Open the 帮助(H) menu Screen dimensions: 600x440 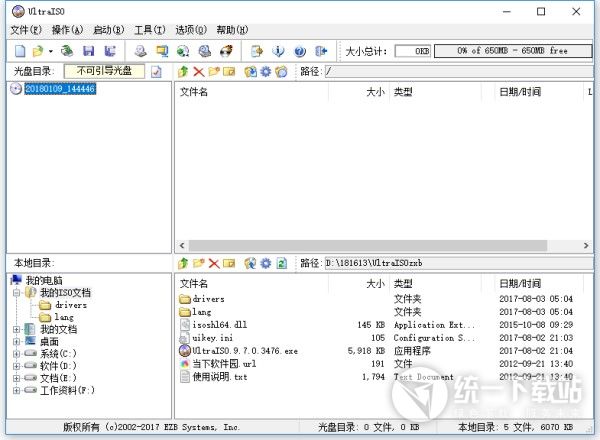(232, 30)
